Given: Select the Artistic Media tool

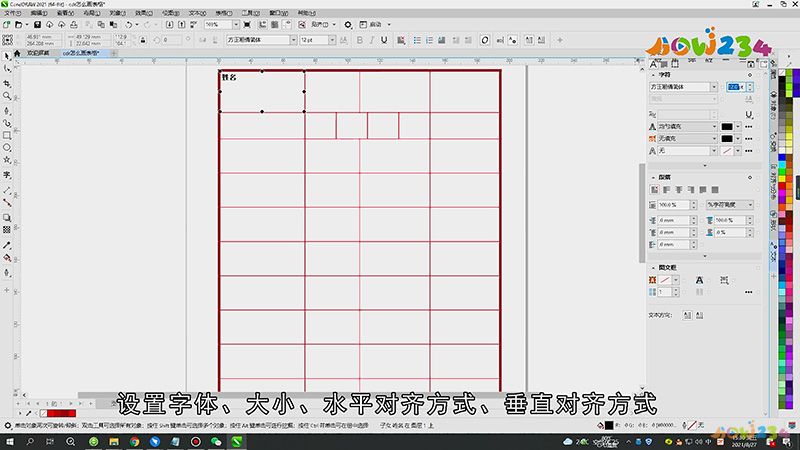Looking at the screenshot, I should [7, 123].
